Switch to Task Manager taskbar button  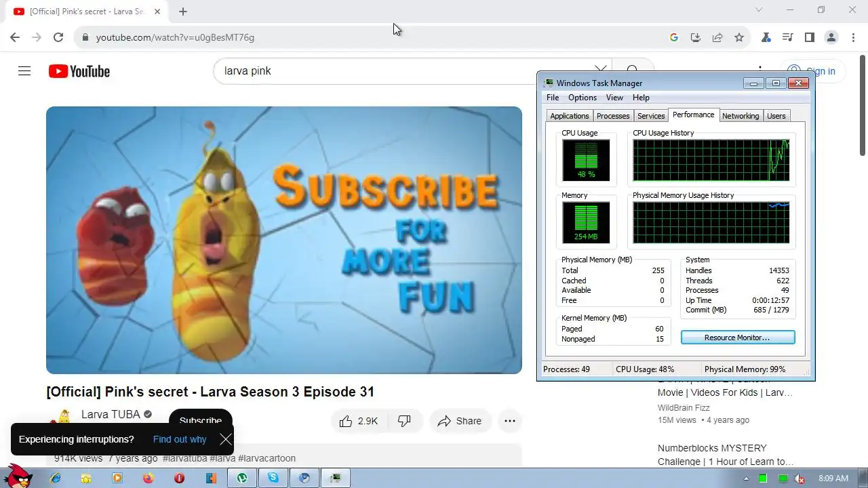(x=335, y=478)
